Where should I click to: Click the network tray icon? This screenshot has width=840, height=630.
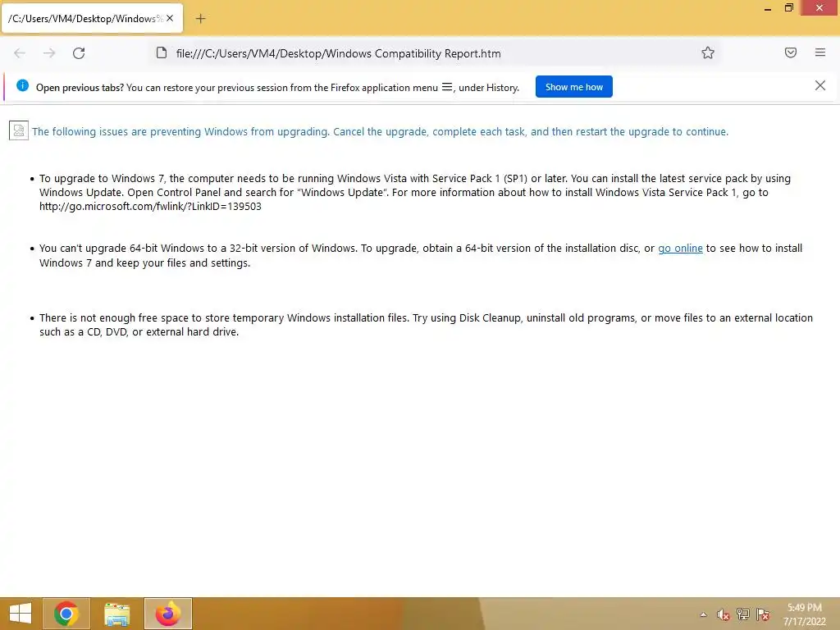coord(743,614)
